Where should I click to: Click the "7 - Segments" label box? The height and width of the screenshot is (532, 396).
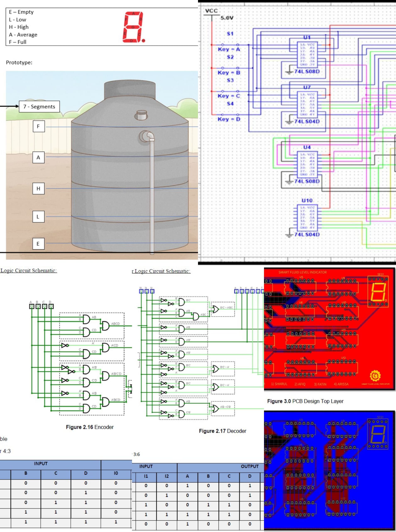point(39,107)
